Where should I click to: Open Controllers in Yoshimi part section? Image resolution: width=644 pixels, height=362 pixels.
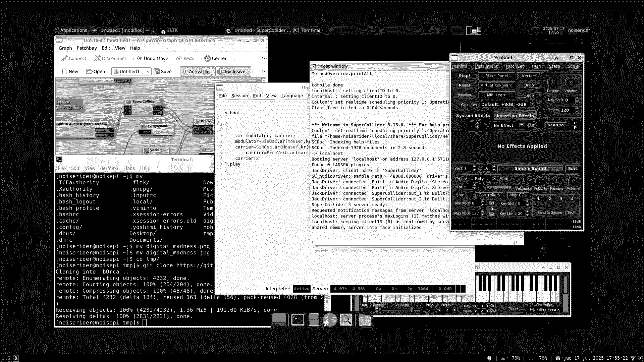click(489, 195)
